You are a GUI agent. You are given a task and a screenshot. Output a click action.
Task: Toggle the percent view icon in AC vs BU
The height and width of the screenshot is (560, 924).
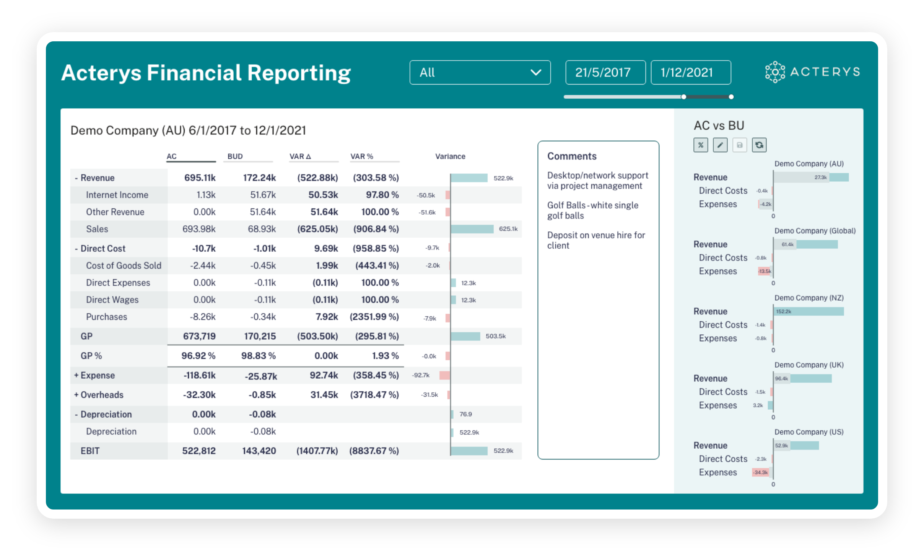point(700,145)
